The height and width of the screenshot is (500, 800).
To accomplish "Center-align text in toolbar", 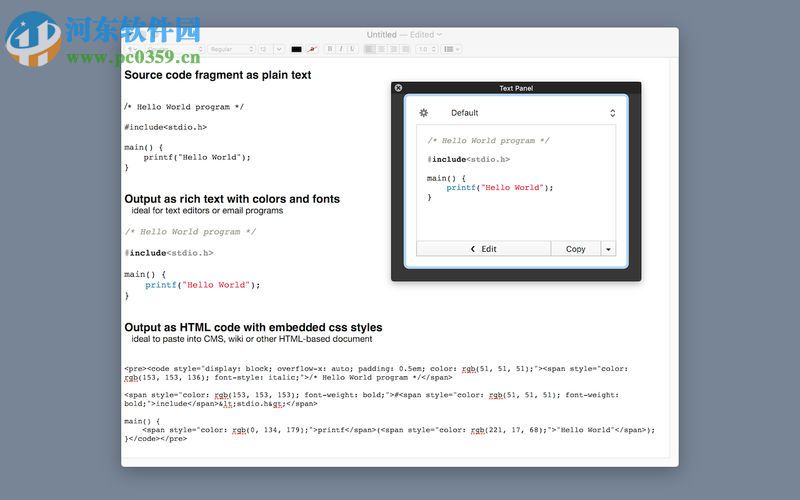I will pos(382,49).
